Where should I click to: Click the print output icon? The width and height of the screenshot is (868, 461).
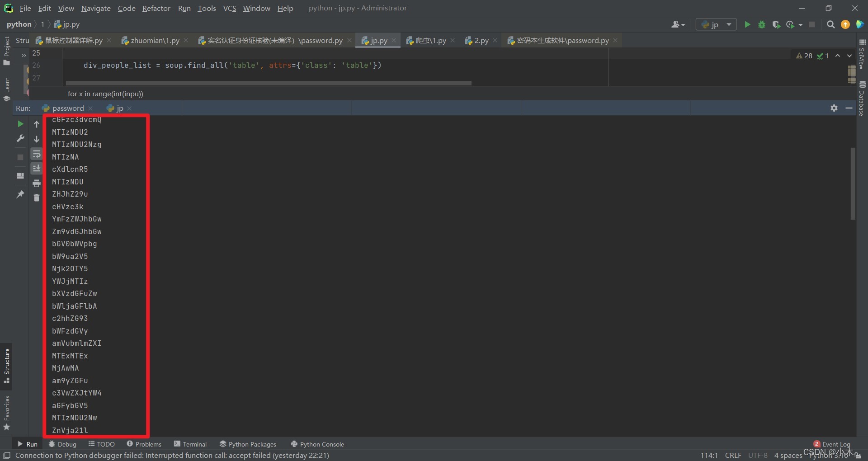point(37,183)
